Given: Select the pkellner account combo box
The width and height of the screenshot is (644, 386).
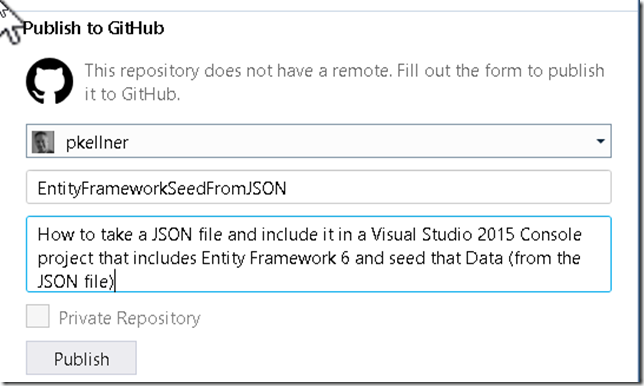Looking at the screenshot, I should click(x=319, y=141).
